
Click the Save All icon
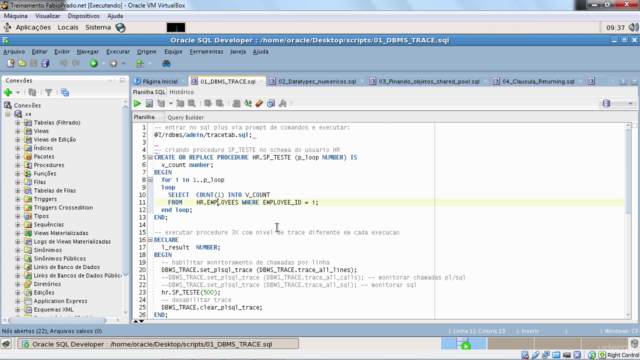[45, 63]
